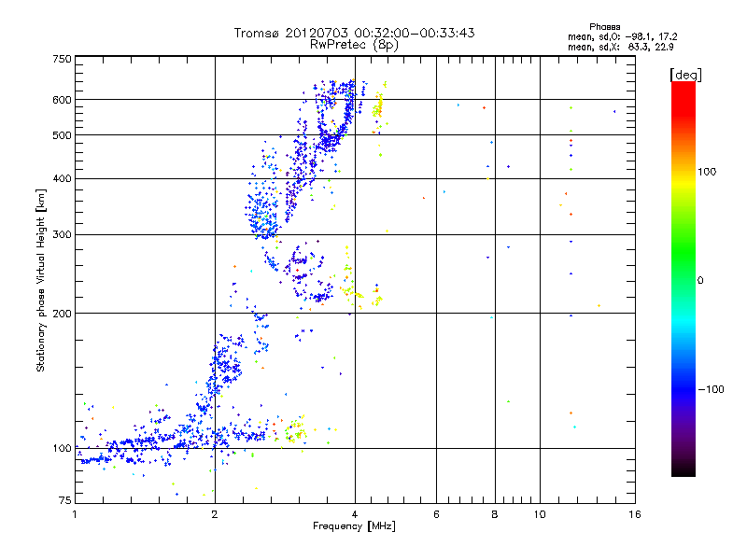Click y-axis tick label '200'
The image size is (747, 560).
(x=62, y=314)
